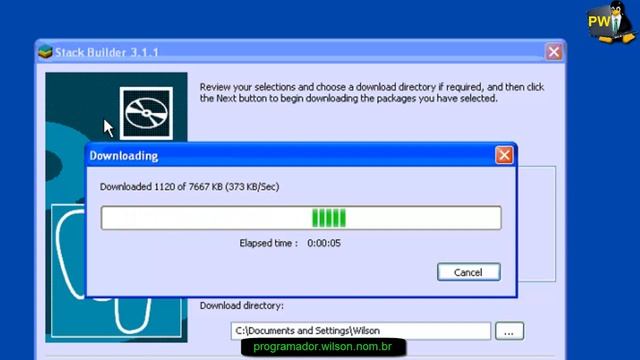Close the Downloading dialog
This screenshot has height=360, width=640.
(x=504, y=155)
